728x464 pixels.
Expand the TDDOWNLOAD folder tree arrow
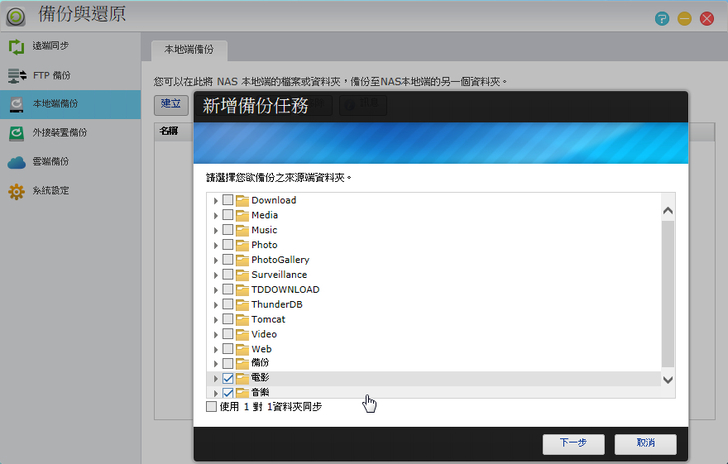[x=215, y=290]
